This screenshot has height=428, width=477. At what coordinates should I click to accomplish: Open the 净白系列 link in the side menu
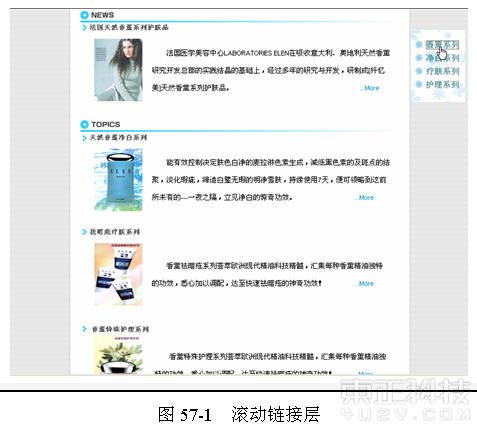click(x=442, y=58)
